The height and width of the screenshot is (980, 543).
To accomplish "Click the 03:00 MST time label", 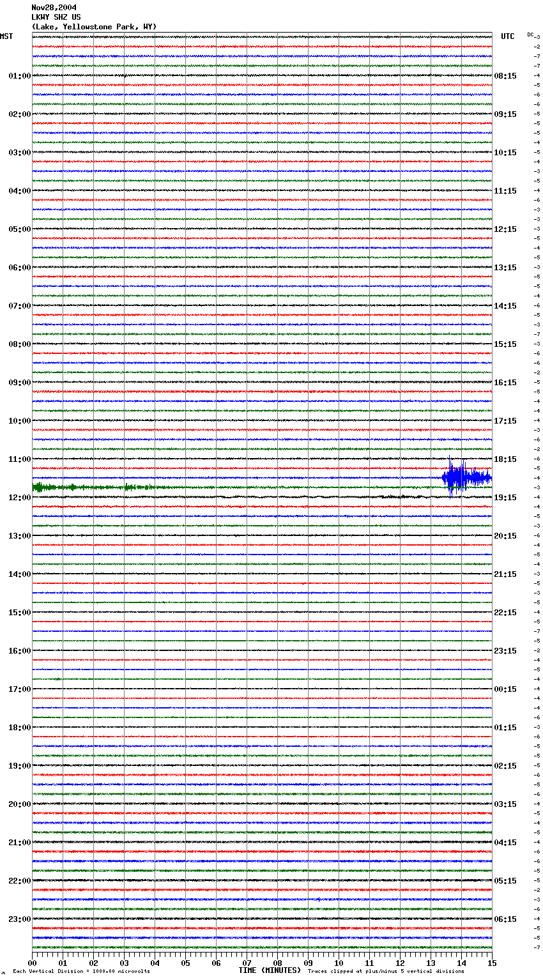I will coord(20,153).
